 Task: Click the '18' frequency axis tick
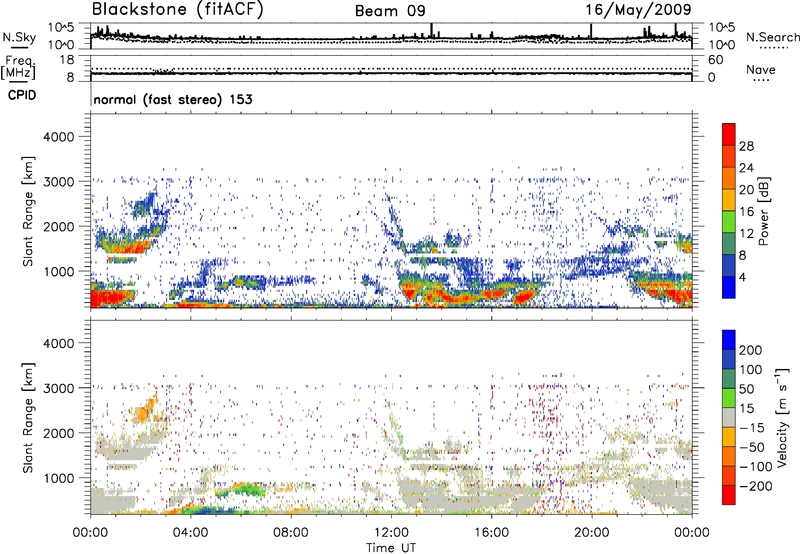67,60
